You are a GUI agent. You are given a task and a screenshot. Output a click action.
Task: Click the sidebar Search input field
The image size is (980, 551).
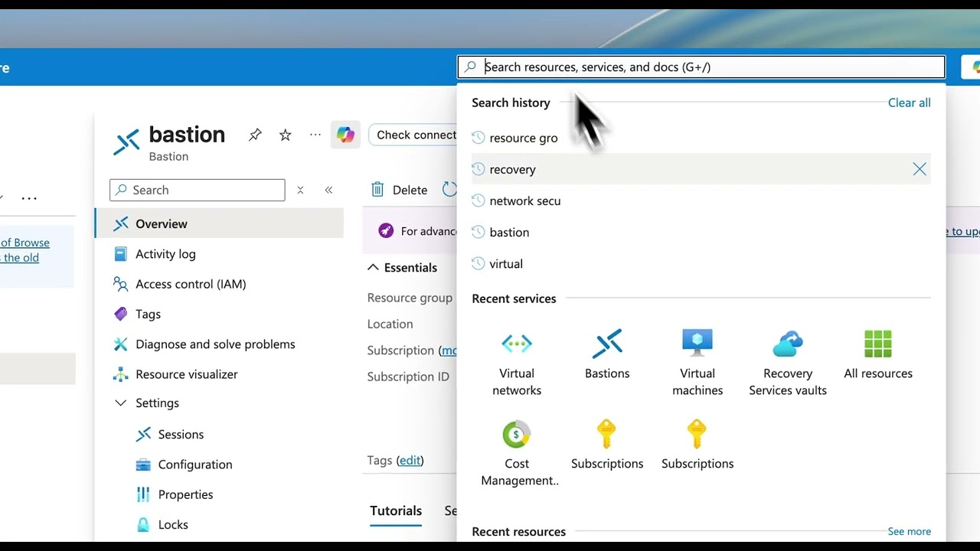[198, 190]
